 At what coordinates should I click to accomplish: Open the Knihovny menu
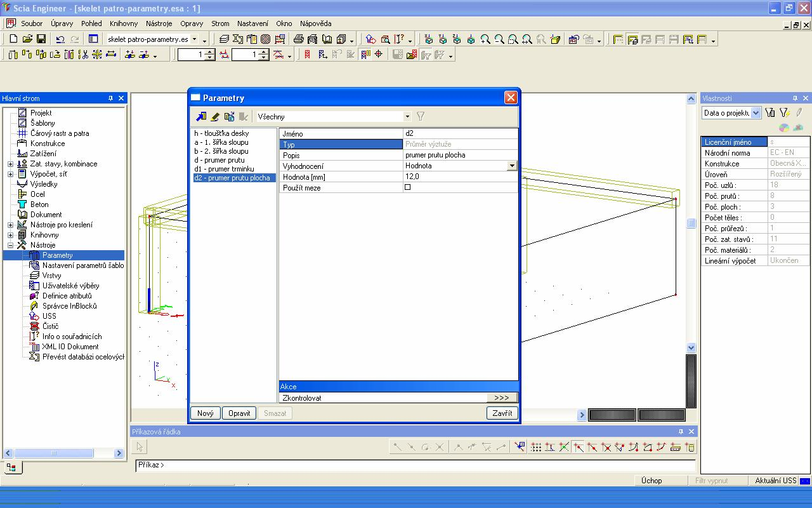point(124,23)
